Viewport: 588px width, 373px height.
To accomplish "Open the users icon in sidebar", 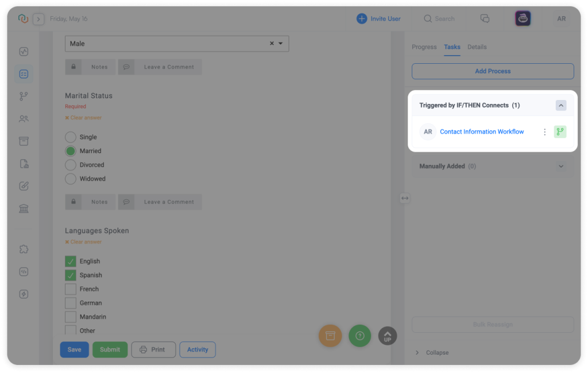I will [24, 119].
